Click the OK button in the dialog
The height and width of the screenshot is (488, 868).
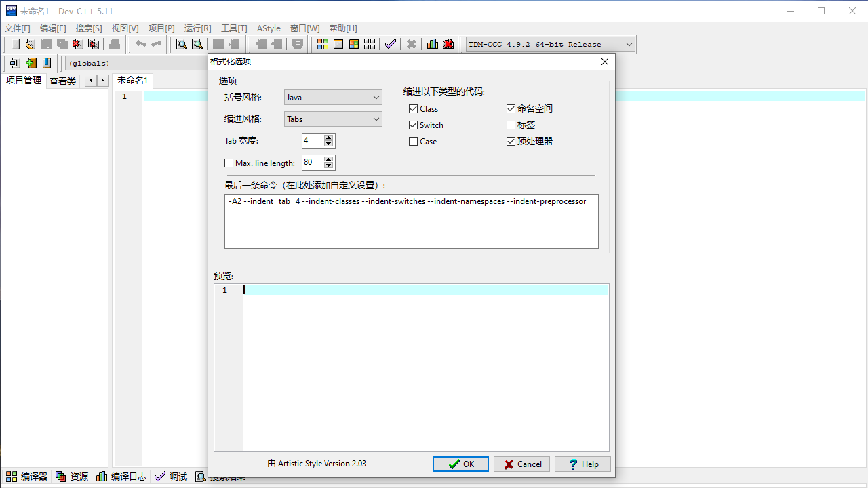(460, 464)
